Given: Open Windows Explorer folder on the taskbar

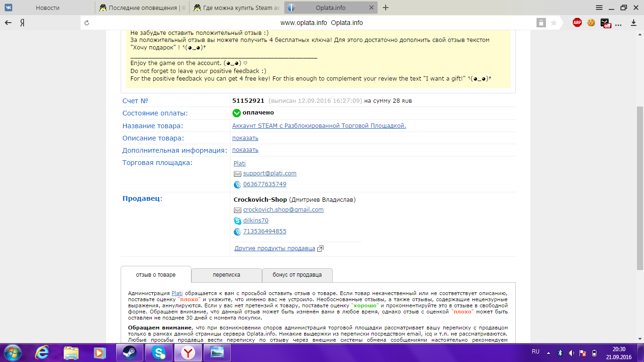Looking at the screenshot, I should tap(71, 352).
